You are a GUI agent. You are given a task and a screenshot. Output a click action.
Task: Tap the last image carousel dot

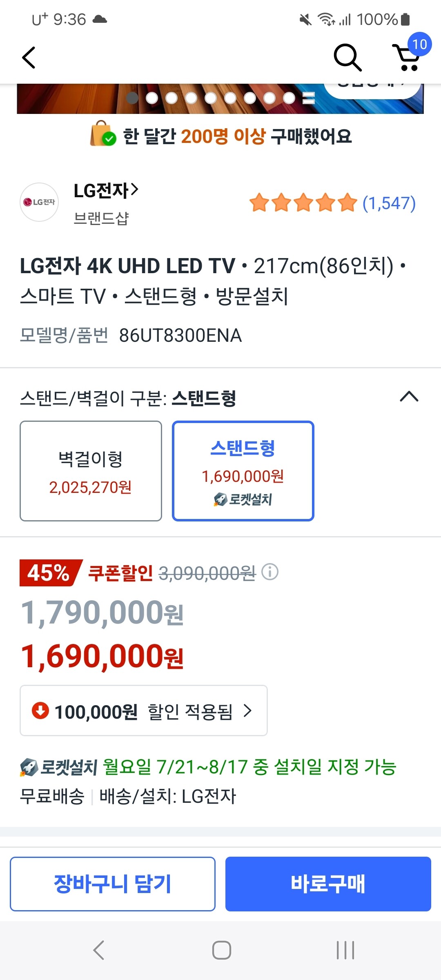[289, 98]
